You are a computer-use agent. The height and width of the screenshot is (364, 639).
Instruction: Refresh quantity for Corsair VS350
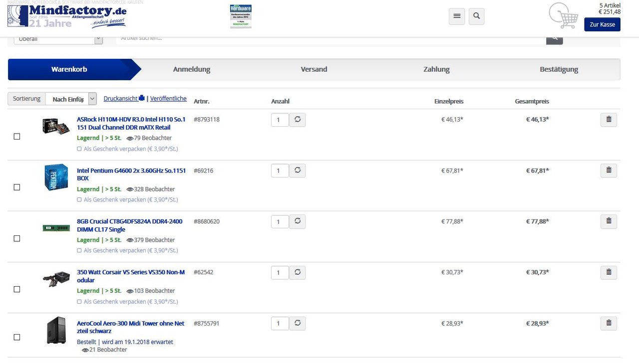tap(298, 273)
